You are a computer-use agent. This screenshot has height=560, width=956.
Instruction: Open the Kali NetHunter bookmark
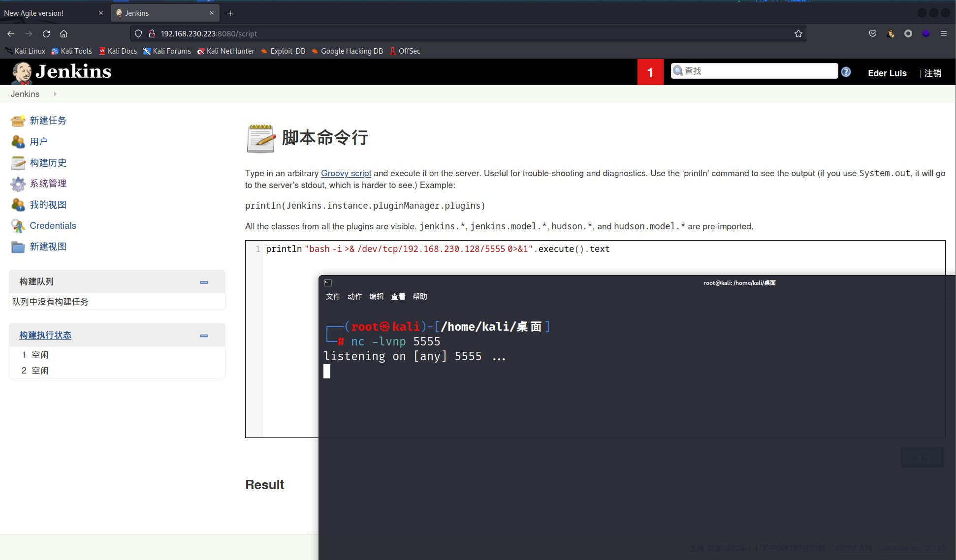(226, 51)
